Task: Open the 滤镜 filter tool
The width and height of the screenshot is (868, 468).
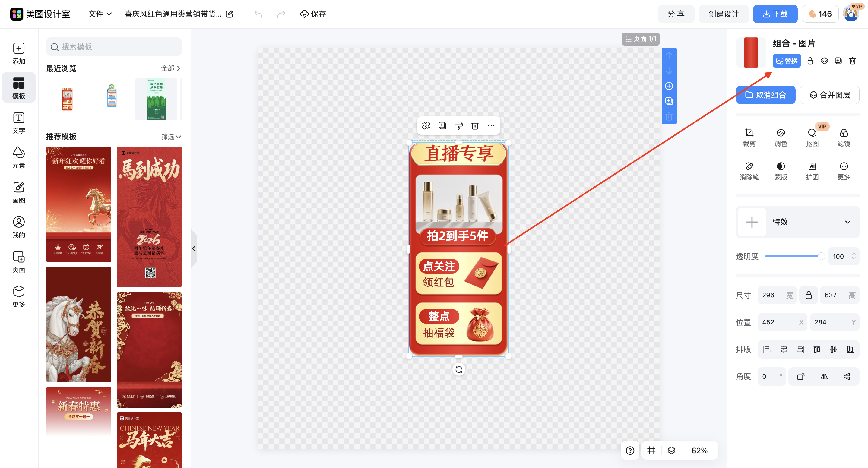Action: (x=844, y=137)
